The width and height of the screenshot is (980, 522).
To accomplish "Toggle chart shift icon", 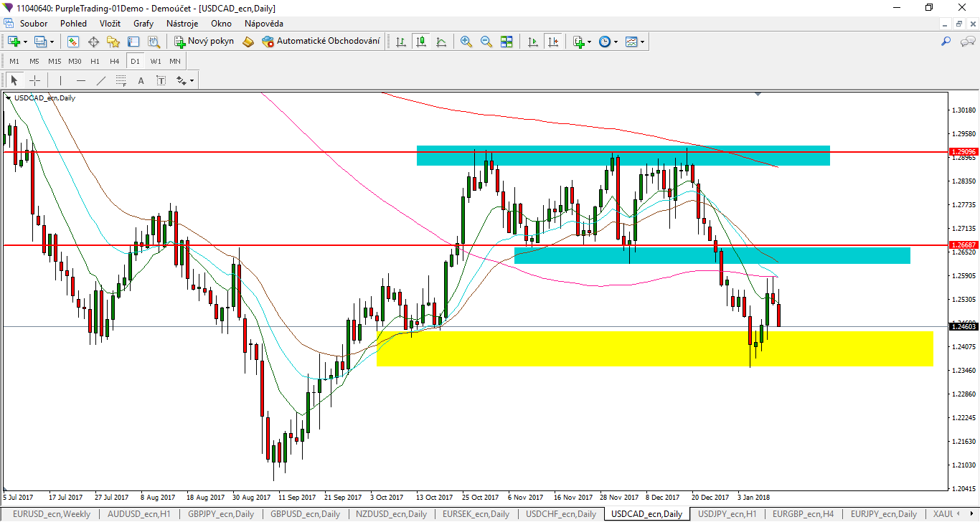I will click(x=552, y=42).
